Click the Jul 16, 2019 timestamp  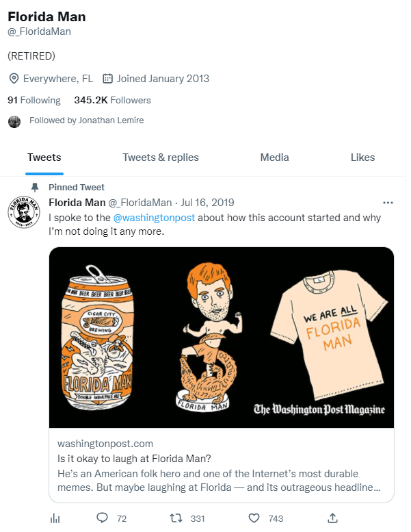[x=208, y=203]
